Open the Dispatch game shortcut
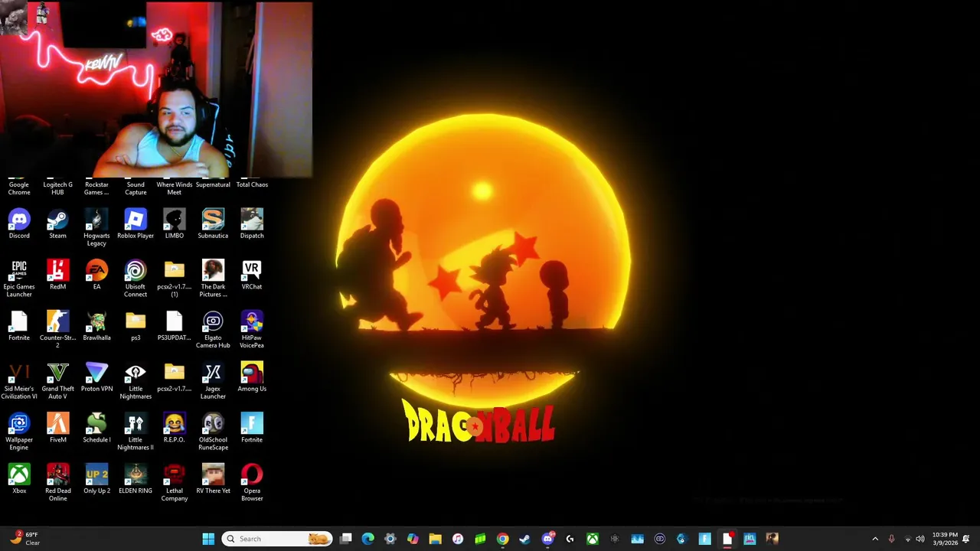This screenshot has height=551, width=980. coord(252,223)
